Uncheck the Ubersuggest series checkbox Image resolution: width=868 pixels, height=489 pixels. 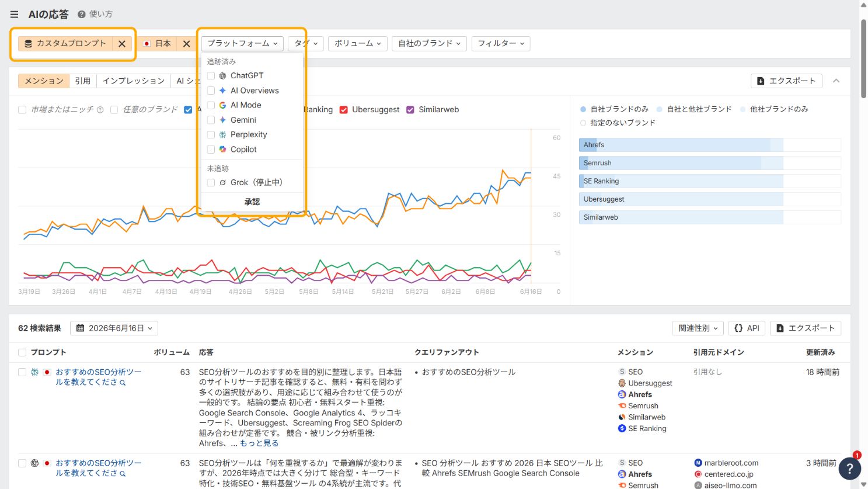pyautogui.click(x=344, y=110)
